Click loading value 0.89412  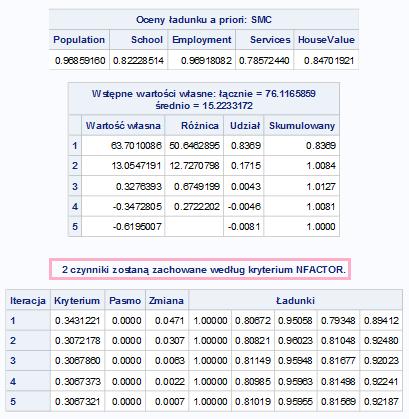pos(381,321)
